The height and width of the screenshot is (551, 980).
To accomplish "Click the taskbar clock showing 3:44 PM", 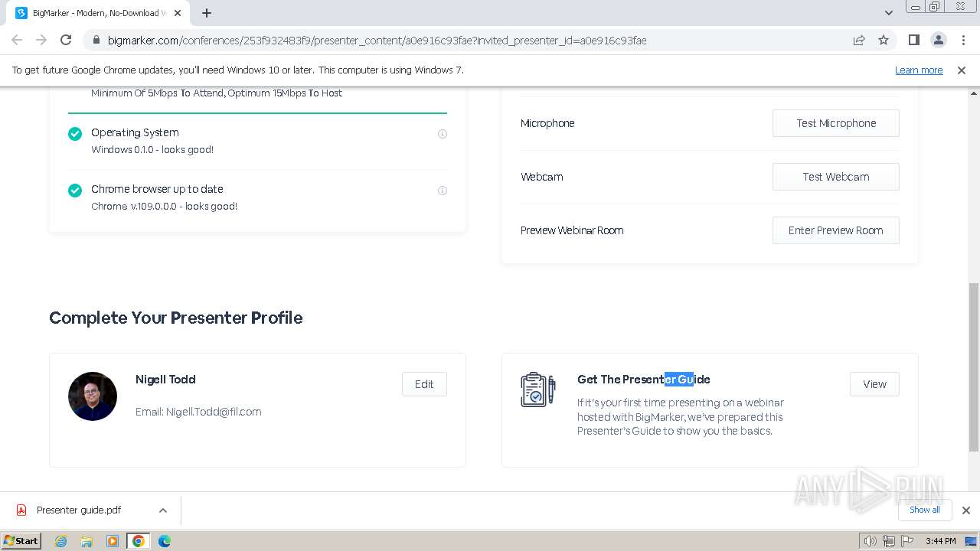I will point(940,541).
